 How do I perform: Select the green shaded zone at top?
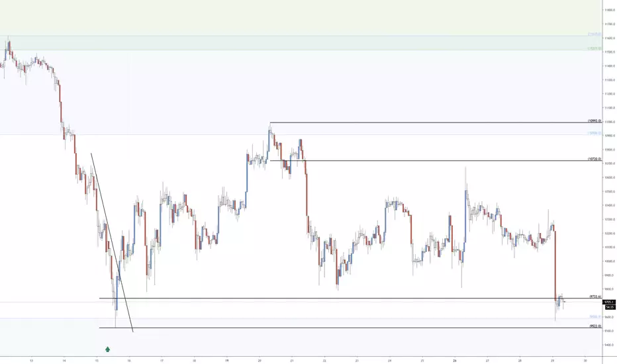pyautogui.click(x=301, y=43)
